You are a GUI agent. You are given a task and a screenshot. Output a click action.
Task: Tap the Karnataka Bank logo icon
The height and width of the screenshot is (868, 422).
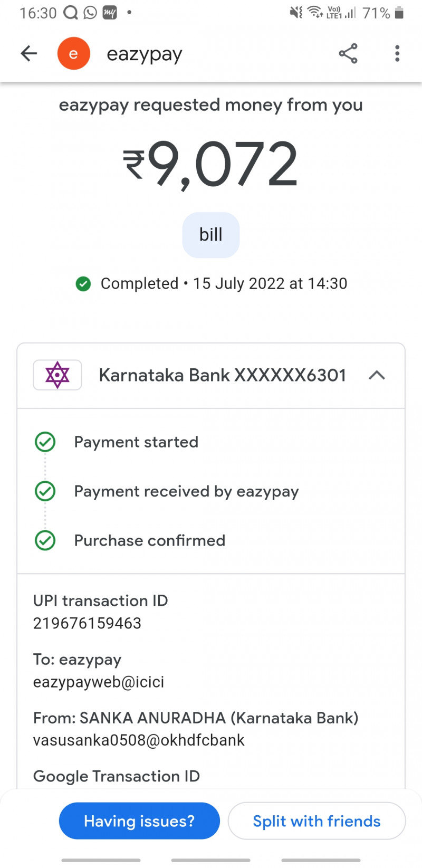tap(57, 375)
